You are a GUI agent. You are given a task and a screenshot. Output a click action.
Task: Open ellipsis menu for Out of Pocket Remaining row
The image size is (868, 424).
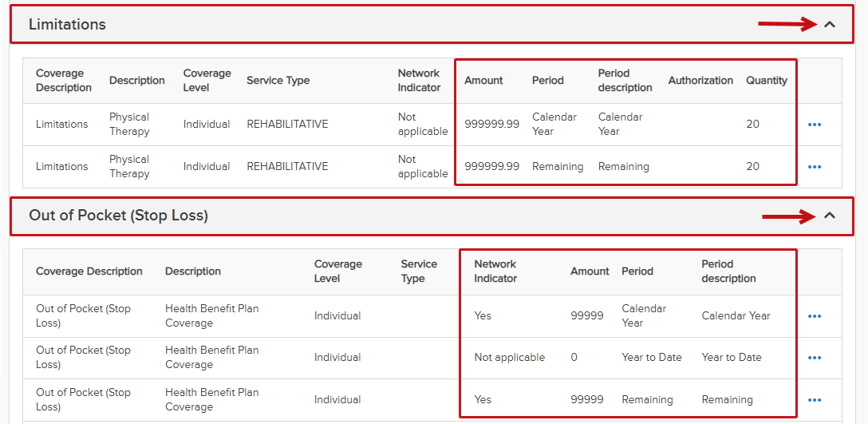click(x=815, y=400)
